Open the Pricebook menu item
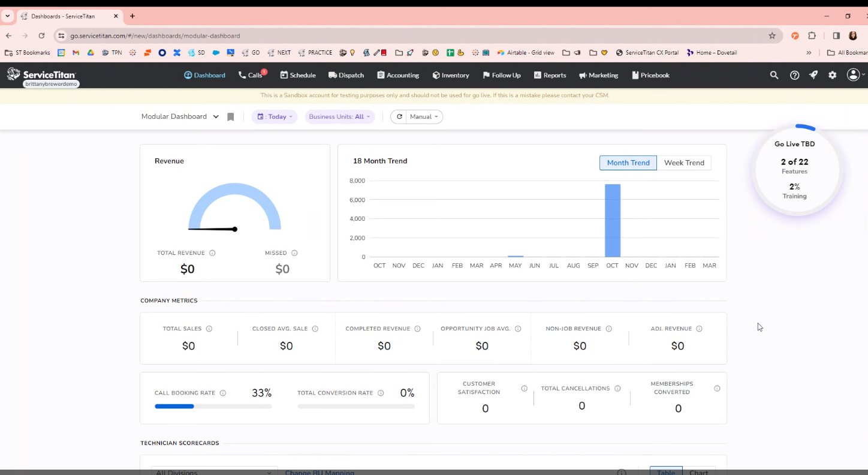Screen dimensions: 868x475 [x=650, y=75]
